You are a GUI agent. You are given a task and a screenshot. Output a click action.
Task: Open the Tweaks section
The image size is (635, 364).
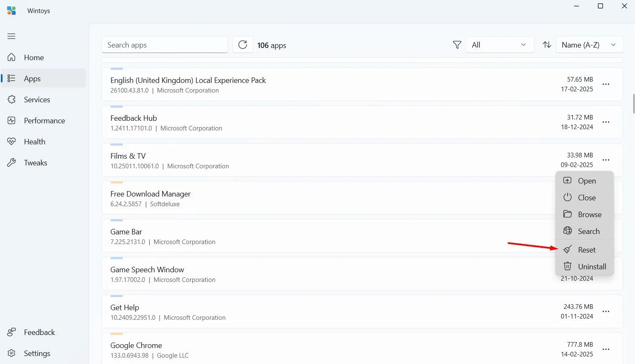[x=43, y=163]
